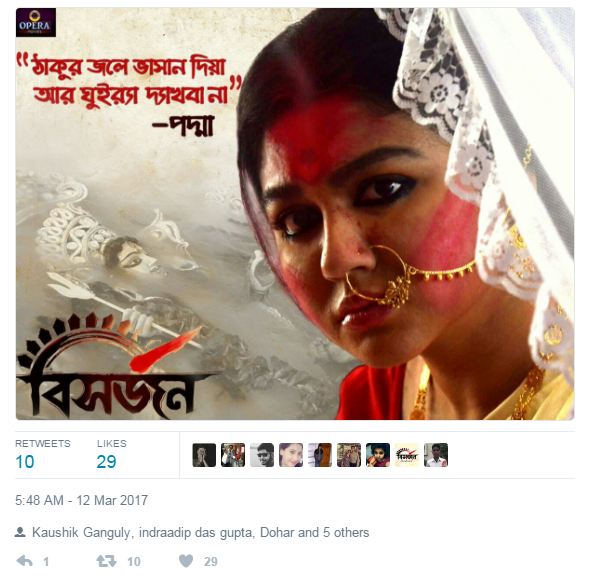Image resolution: width=590 pixels, height=583 pixels.
Task: Open tagged users Kaushik Ganguly and others
Action: point(201,532)
